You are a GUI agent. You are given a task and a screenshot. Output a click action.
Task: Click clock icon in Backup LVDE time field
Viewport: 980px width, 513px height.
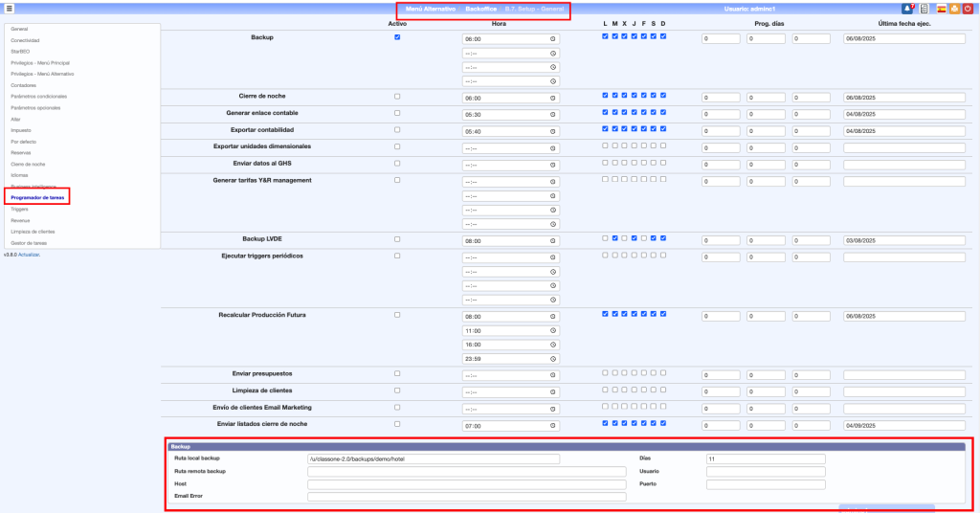[x=553, y=238]
